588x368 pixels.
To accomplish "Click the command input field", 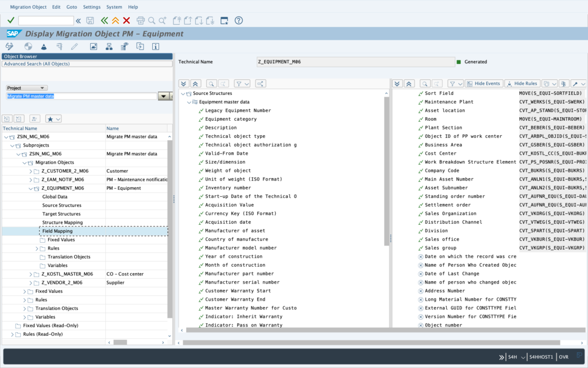I will [46, 21].
